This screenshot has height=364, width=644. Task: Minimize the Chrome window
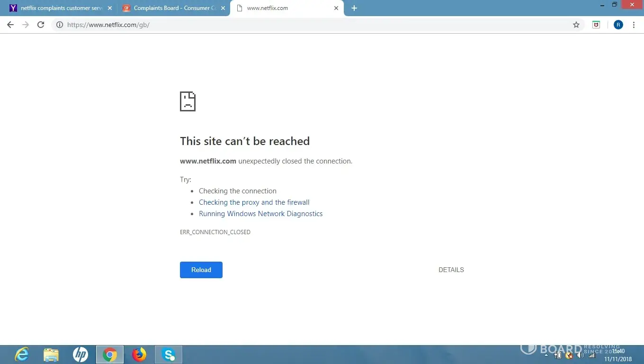tap(602, 5)
